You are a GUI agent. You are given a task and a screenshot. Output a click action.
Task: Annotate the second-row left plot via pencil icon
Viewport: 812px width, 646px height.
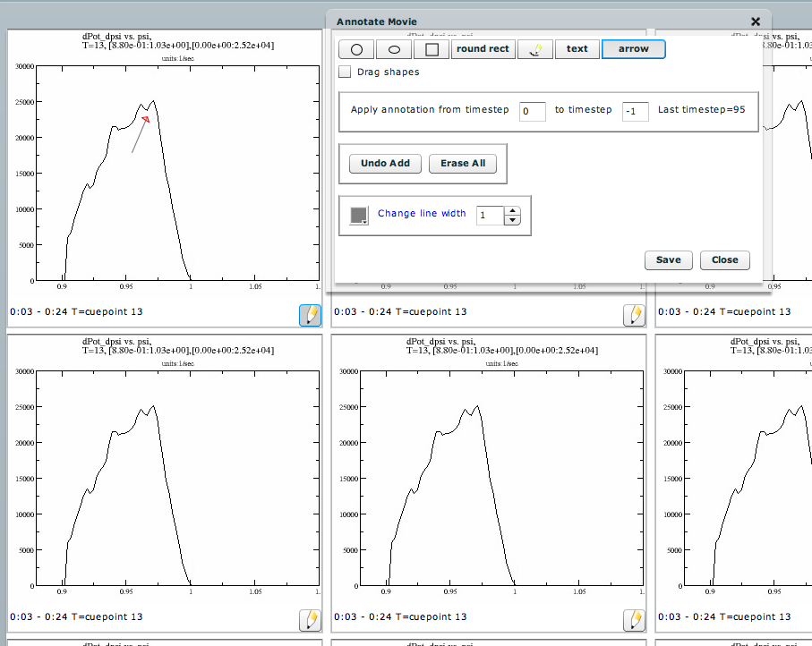310,620
